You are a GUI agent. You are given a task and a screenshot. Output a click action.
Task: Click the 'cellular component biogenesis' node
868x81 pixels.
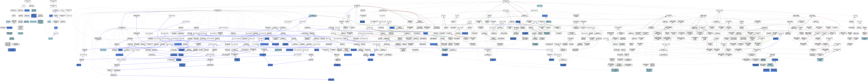click(x=583, y=22)
